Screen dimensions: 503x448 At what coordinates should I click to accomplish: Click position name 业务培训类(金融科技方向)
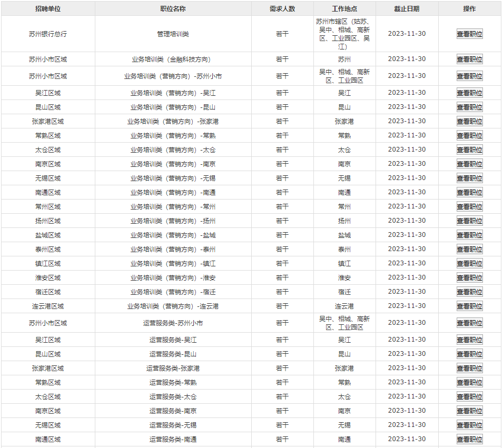point(171,59)
